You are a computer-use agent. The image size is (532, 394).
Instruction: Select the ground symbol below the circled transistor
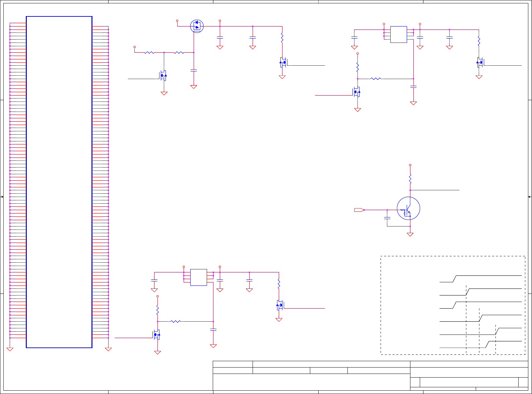(x=410, y=235)
